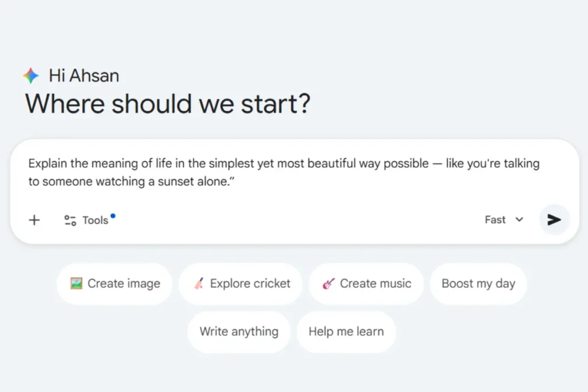
Task: Click the picture icon on Create image
Action: coord(76,284)
